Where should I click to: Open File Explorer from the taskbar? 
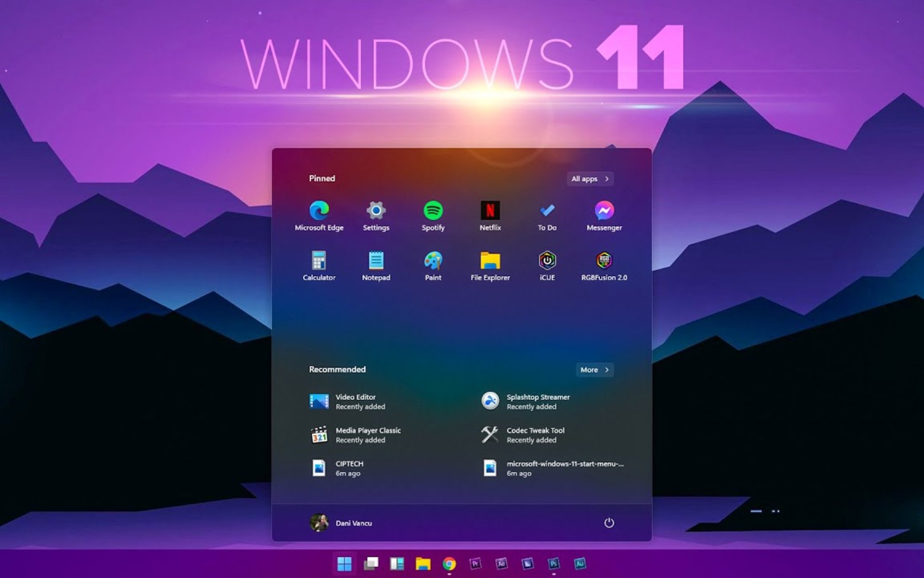(423, 564)
